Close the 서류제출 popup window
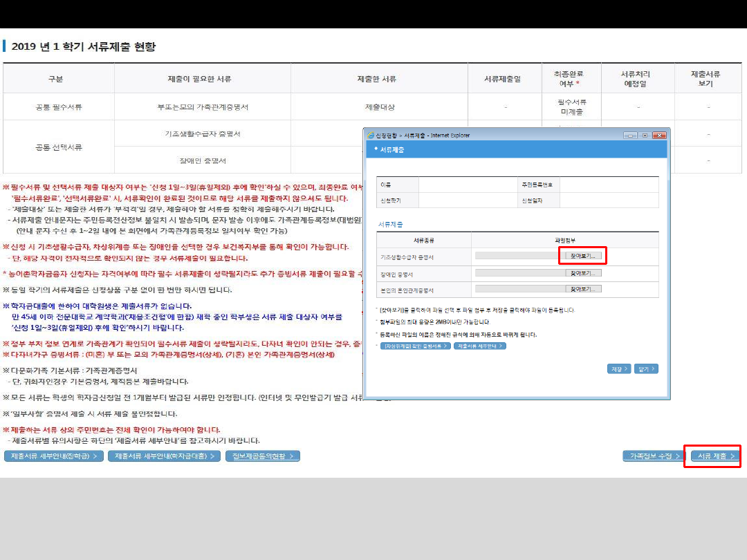 click(659, 135)
